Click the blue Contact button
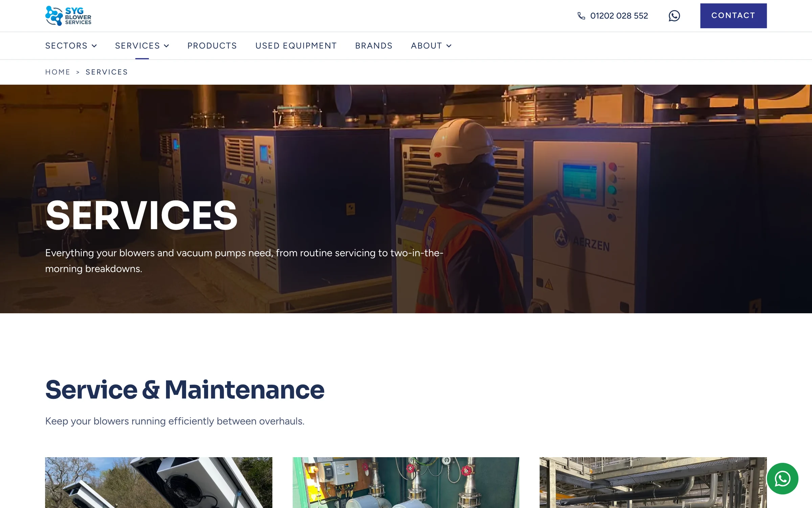Viewport: 812px width, 508px height. 733,16
